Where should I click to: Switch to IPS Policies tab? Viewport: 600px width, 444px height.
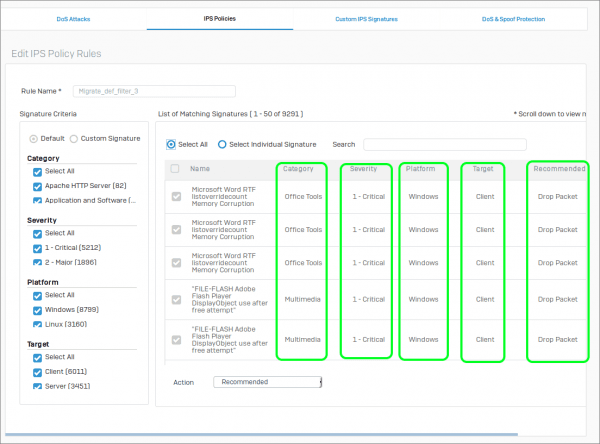(220, 19)
